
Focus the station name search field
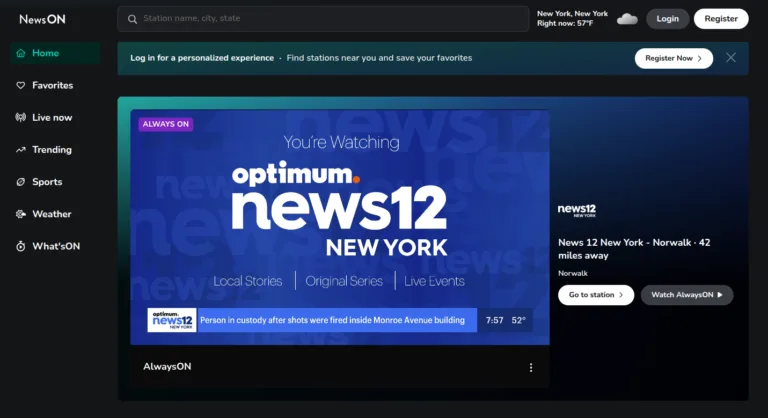click(x=323, y=19)
